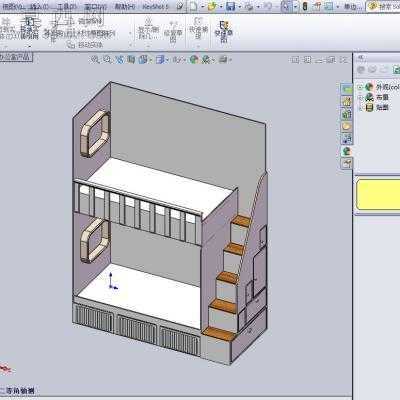This screenshot has width=400, height=400.
Task: Select the upper rounded window frame on the model
Action: tap(95, 134)
